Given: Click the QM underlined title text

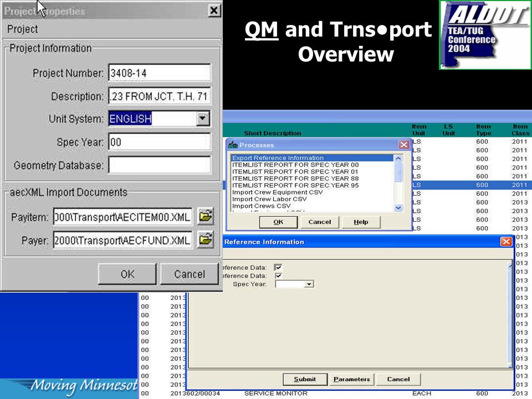Looking at the screenshot, I should pyautogui.click(x=262, y=29).
